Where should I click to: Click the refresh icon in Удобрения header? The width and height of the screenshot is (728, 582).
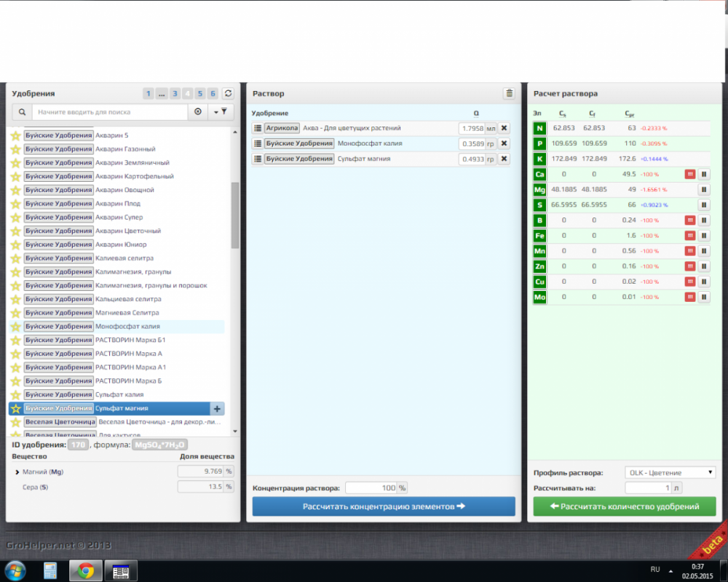[228, 93]
